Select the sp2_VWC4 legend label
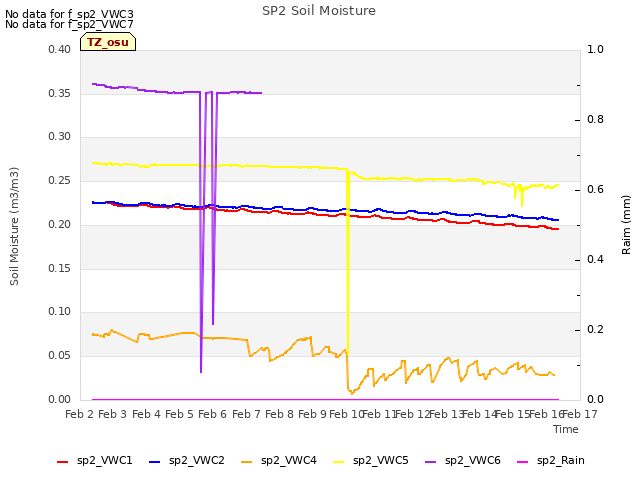640x480 pixels. pyautogui.click(x=289, y=461)
